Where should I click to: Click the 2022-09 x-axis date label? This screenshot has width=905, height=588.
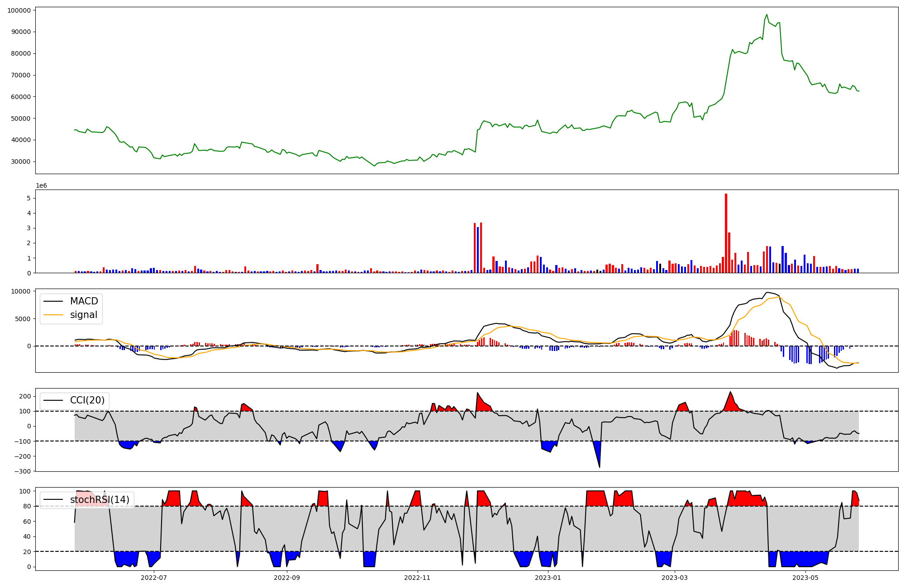tap(286, 578)
